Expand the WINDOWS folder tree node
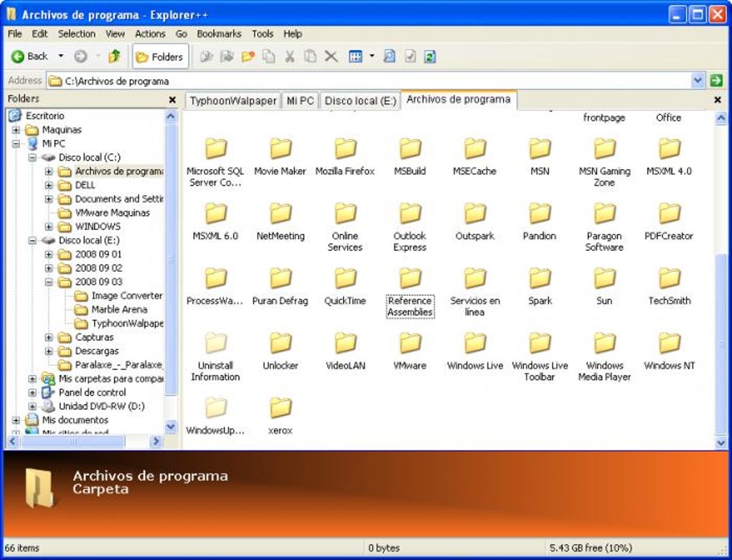The width and height of the screenshot is (732, 560). 49,227
